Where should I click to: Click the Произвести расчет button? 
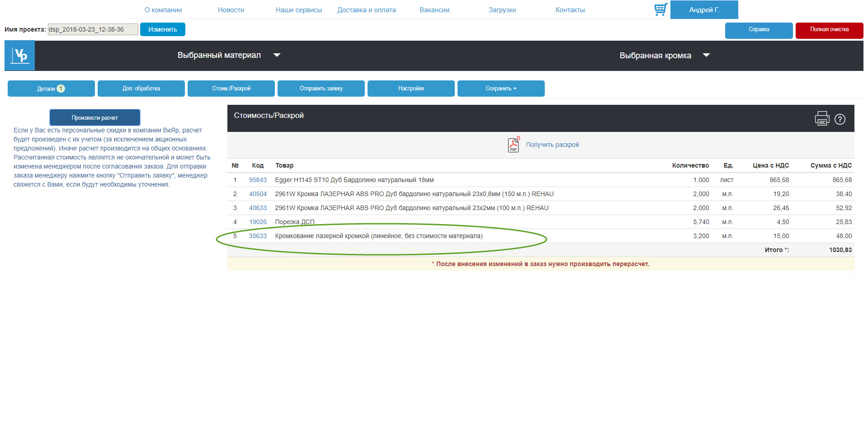[x=95, y=117]
